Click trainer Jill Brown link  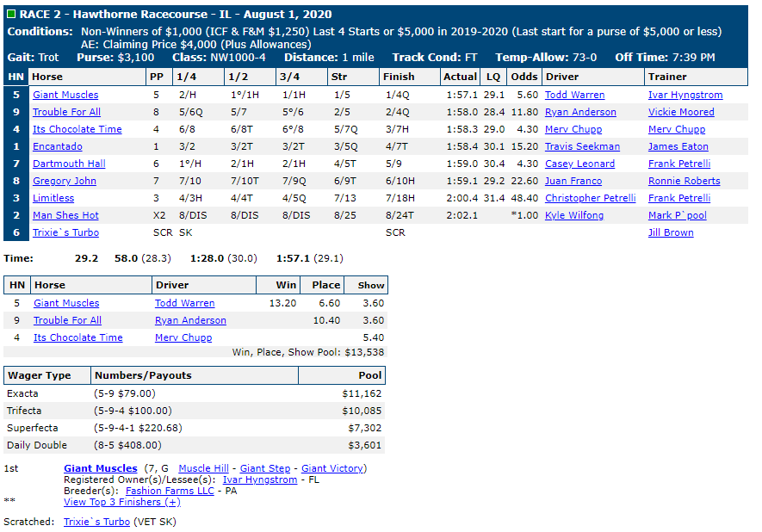click(671, 232)
